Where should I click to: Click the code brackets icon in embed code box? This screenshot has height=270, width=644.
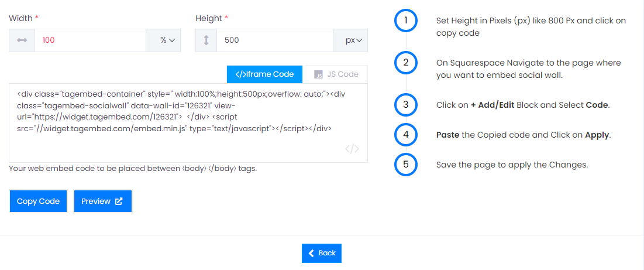click(352, 149)
